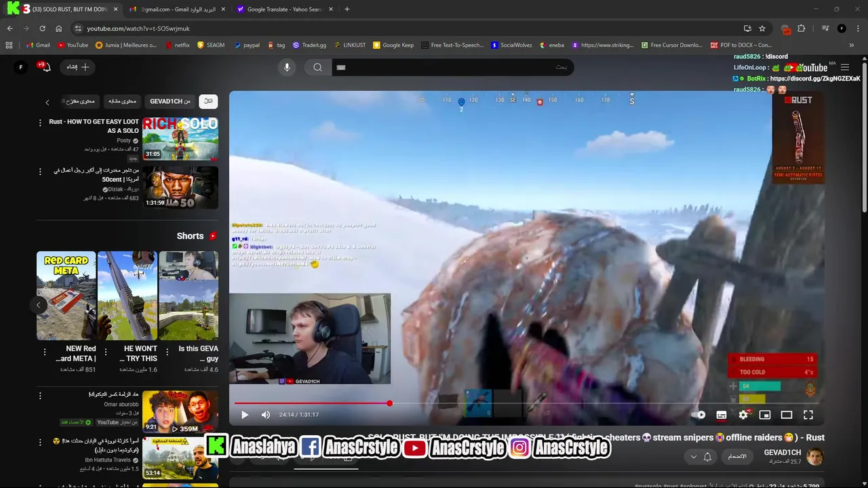
Task: Select the من GEVAD1CH filter chip
Action: tap(170, 101)
